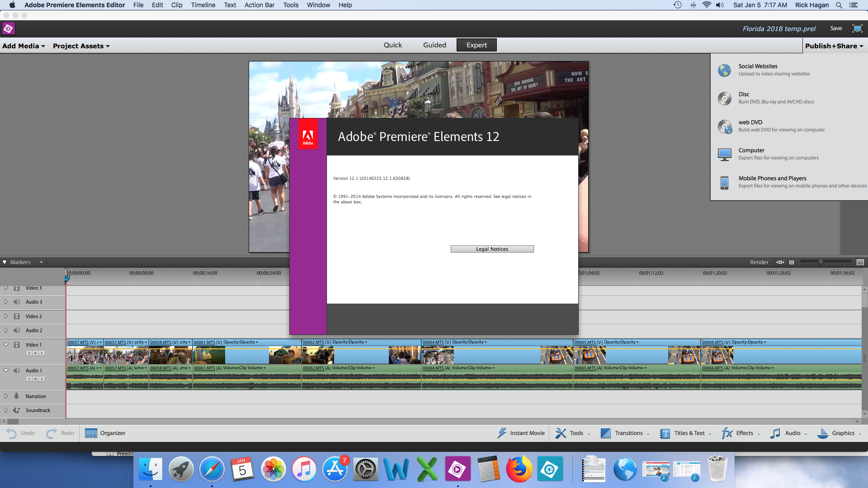Mute Audio 1 track speaker
The height and width of the screenshot is (488, 868).
(x=17, y=371)
